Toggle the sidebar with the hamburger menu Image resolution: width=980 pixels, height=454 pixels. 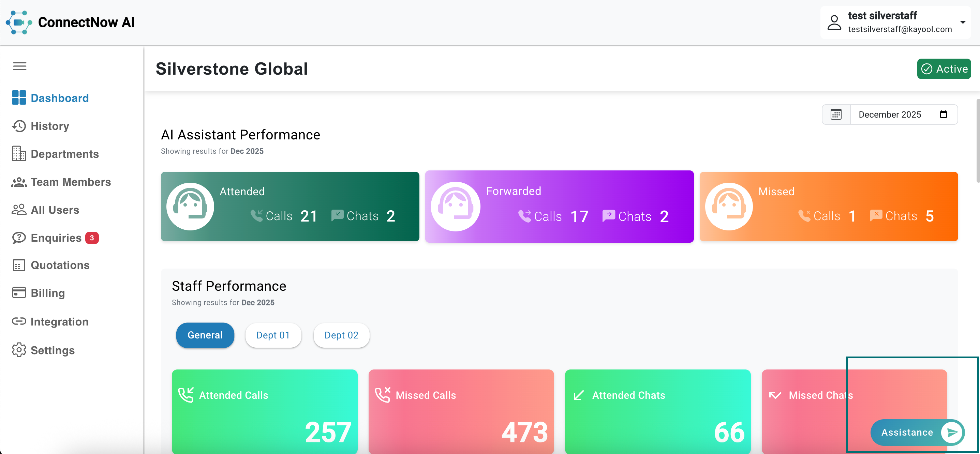pos(20,66)
